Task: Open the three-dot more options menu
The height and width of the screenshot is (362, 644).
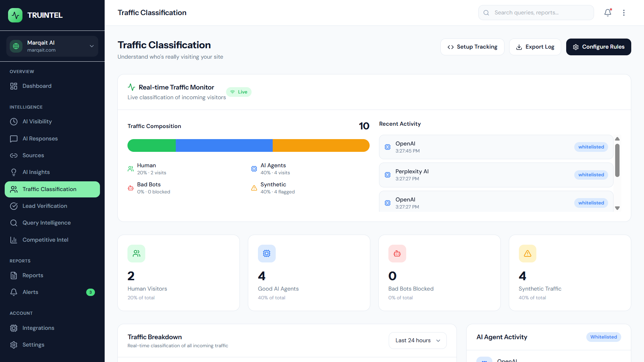Action: [624, 13]
